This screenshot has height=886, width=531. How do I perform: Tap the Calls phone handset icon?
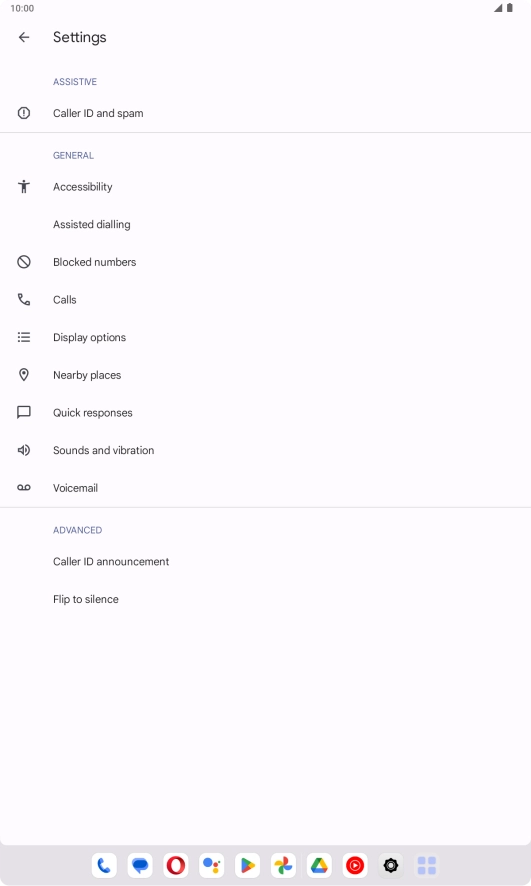coord(24,299)
